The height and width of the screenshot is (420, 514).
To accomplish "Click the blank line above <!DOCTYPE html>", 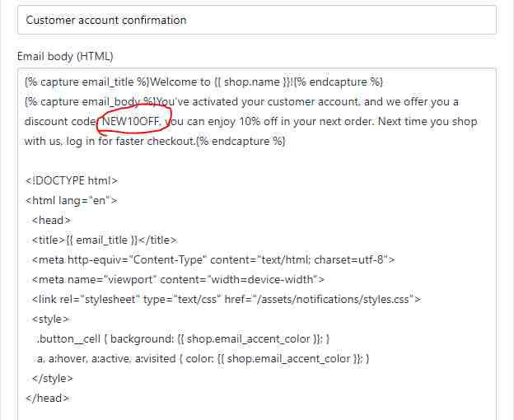I will pyautogui.click(x=247, y=161).
